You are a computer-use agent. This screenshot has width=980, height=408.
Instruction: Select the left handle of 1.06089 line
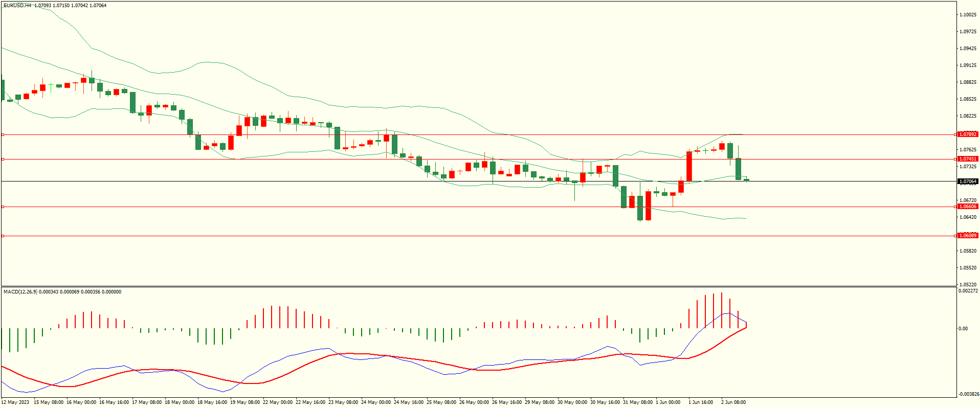(3, 236)
